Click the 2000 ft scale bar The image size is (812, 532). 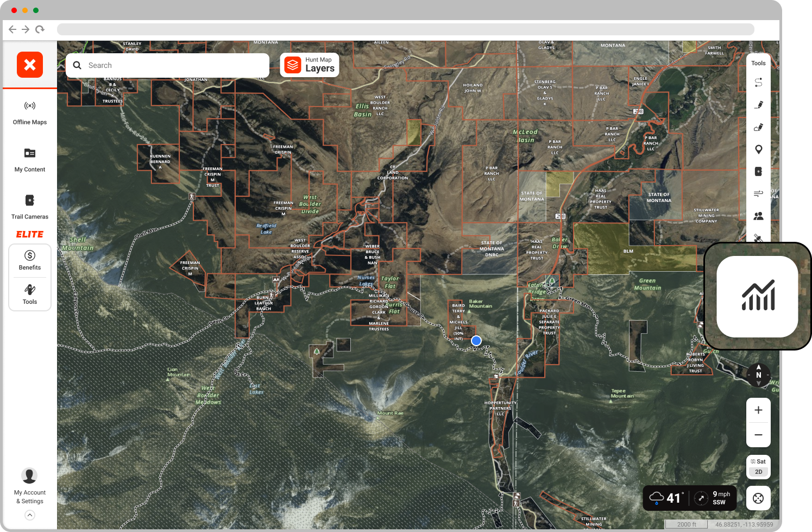pyautogui.click(x=687, y=524)
